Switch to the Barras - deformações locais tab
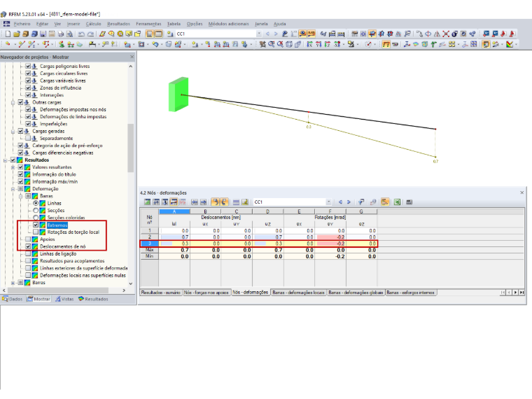532x399 pixels. tap(299, 293)
